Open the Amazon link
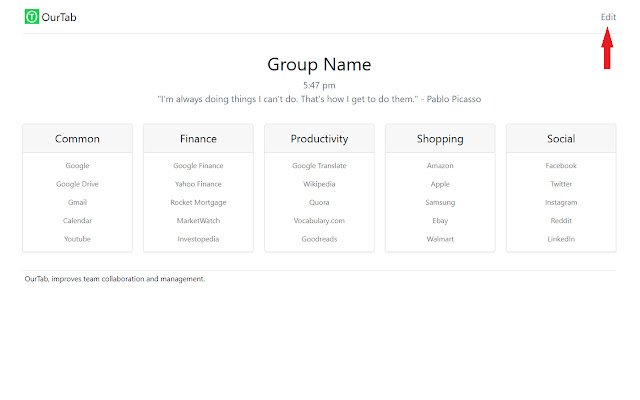Screen dimensions: 640x400 (x=440, y=166)
